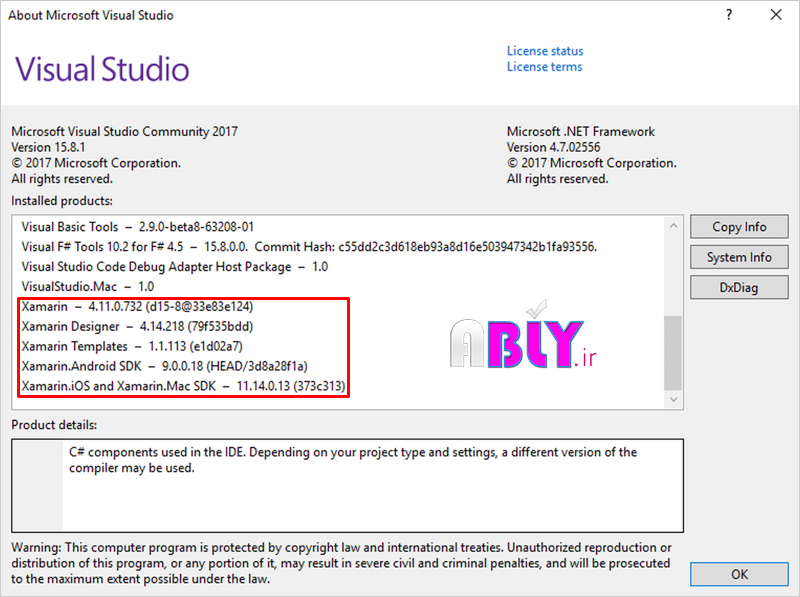Select the VisualStudio.Mac entry
This screenshot has height=597, width=800.
coord(88,286)
